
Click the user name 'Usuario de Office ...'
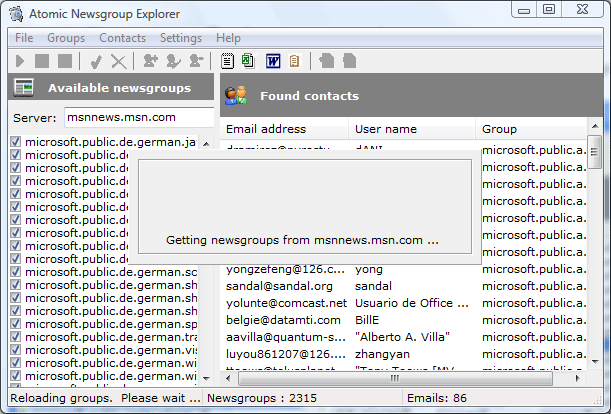click(412, 303)
